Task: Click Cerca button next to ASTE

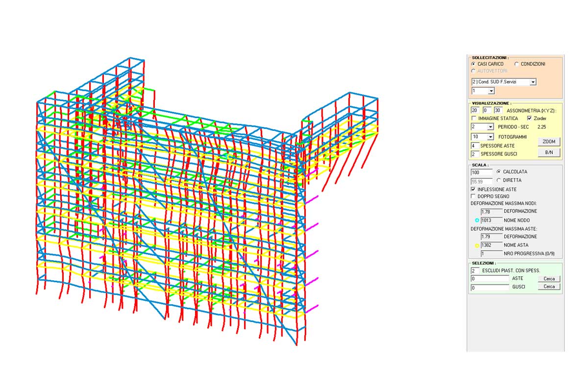Action: click(x=549, y=279)
